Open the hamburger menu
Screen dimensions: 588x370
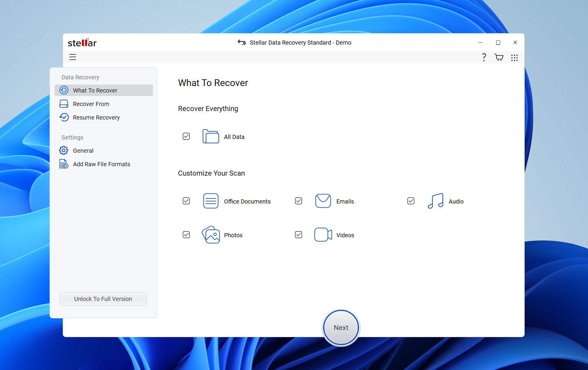(x=72, y=57)
